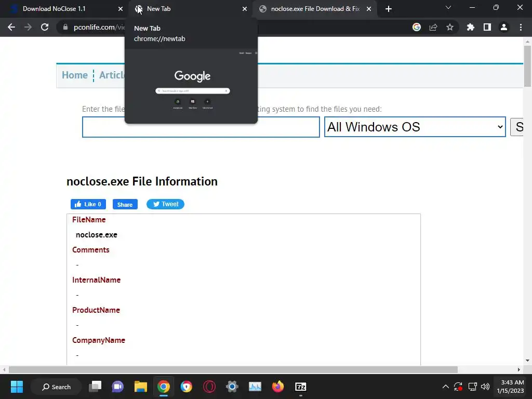The image size is (532, 399).
Task: Open 7-Zip from the taskbar
Action: coord(301,387)
